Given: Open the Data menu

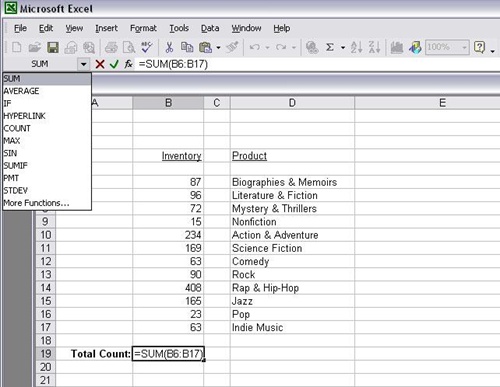Looking at the screenshot, I should click(x=210, y=28).
